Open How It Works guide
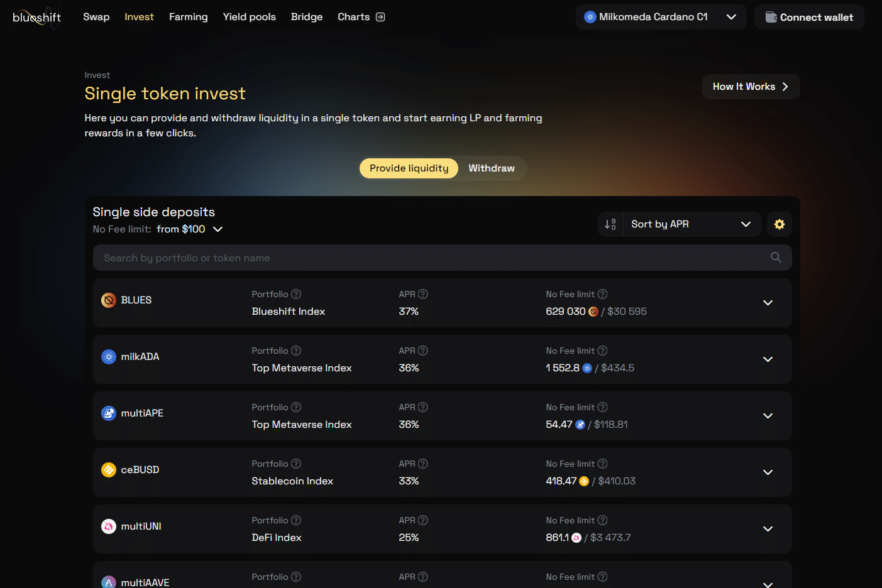 (x=751, y=87)
